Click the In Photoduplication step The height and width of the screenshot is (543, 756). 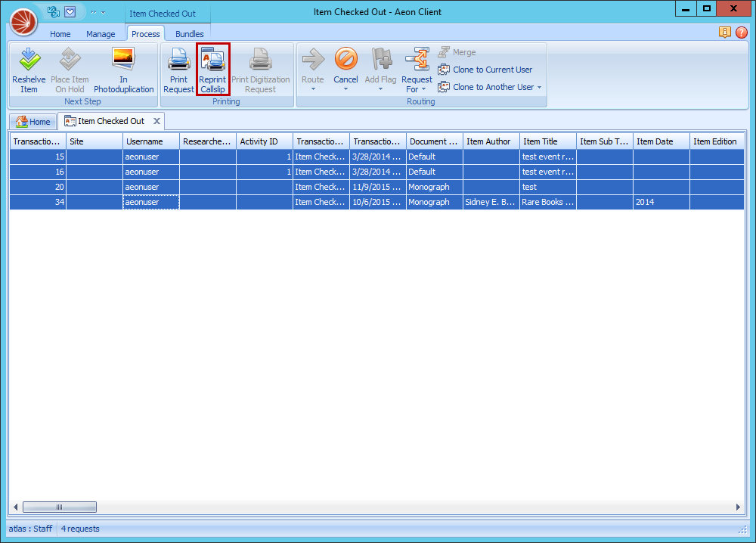coord(123,70)
